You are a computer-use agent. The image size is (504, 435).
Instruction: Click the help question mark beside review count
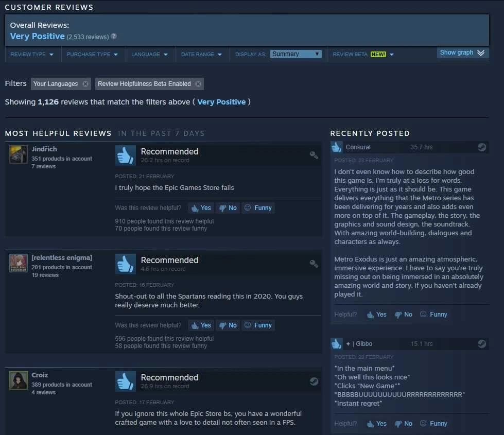[114, 37]
